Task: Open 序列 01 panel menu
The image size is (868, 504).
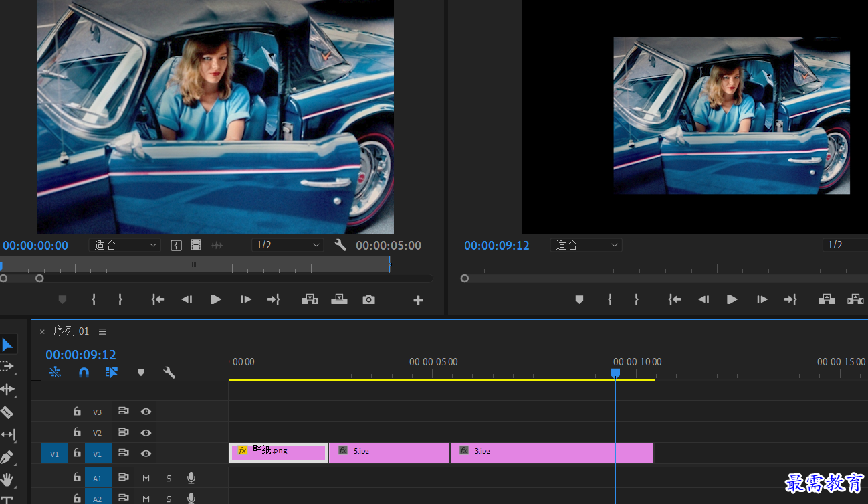Action: [x=102, y=331]
